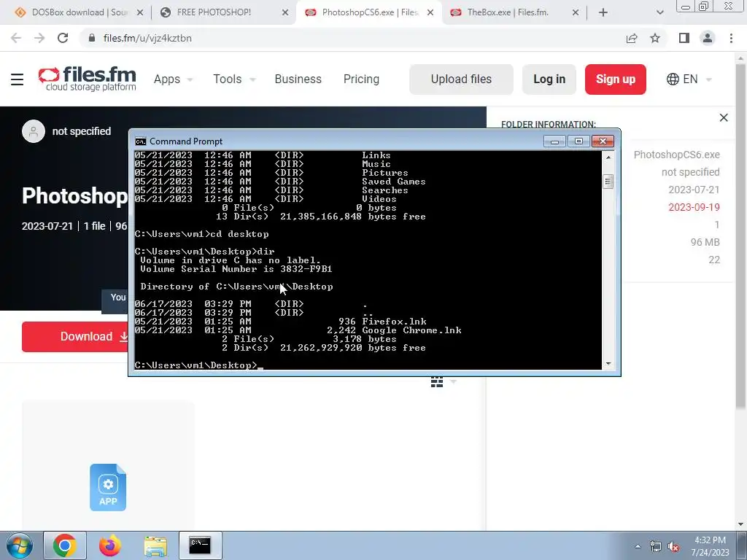Open the Chrome profile avatar
This screenshot has width=747, height=560.
click(x=708, y=38)
